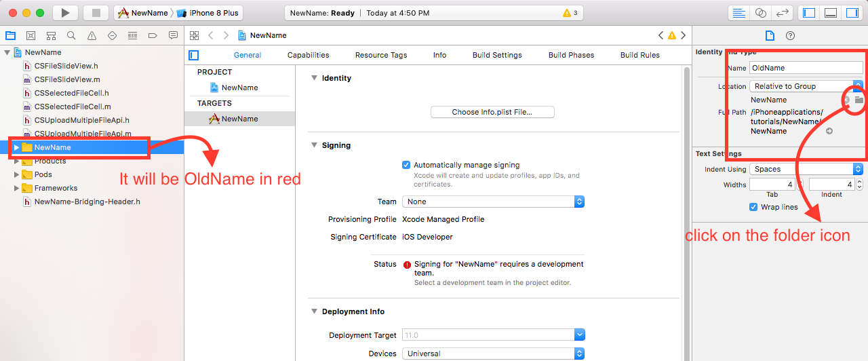The image size is (868, 361).
Task: Show the Standard editor
Action: click(x=740, y=13)
